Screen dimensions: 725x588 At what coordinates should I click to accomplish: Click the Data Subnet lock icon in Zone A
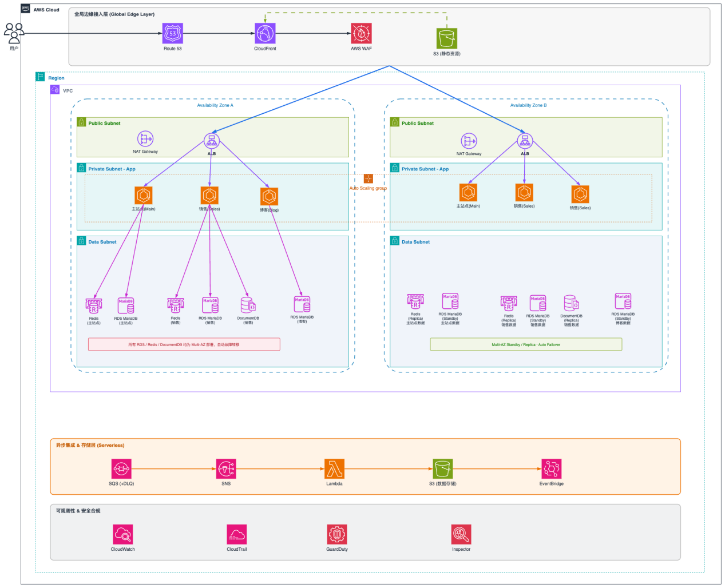coord(81,241)
